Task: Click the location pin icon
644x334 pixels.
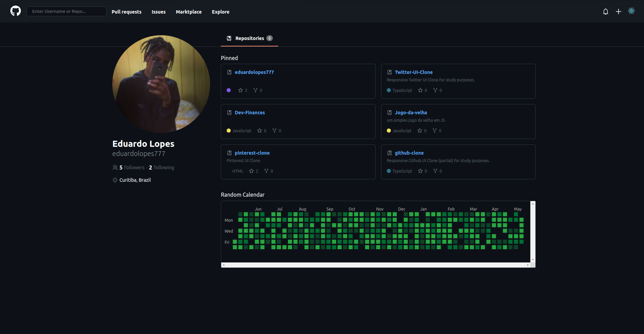Action: (115, 180)
